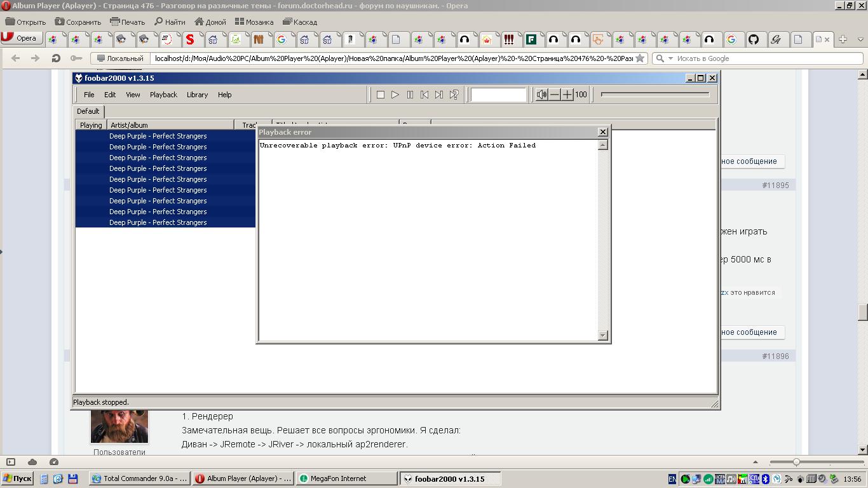Click scroll-down arrow in Playback error dialog
868x488 pixels.
pos(603,335)
